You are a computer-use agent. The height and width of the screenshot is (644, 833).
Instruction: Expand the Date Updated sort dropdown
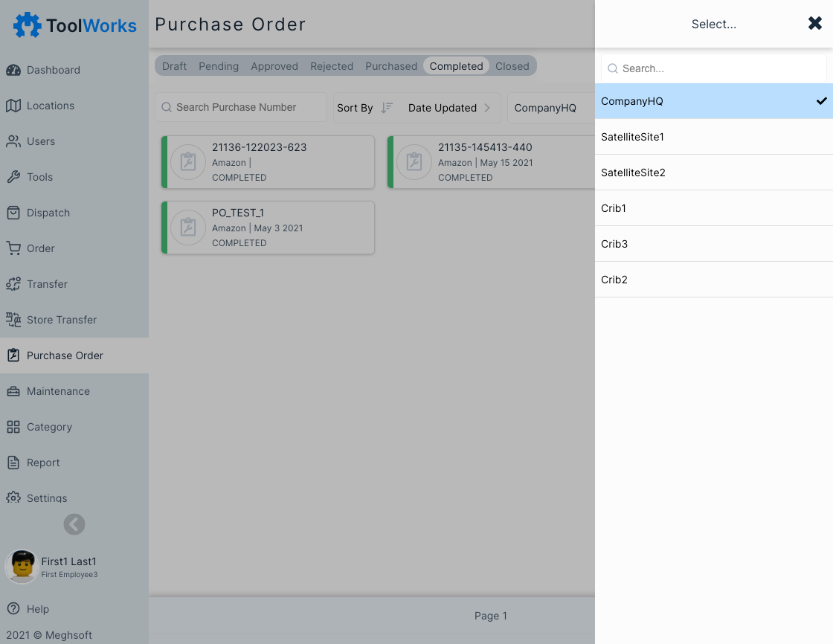point(448,108)
